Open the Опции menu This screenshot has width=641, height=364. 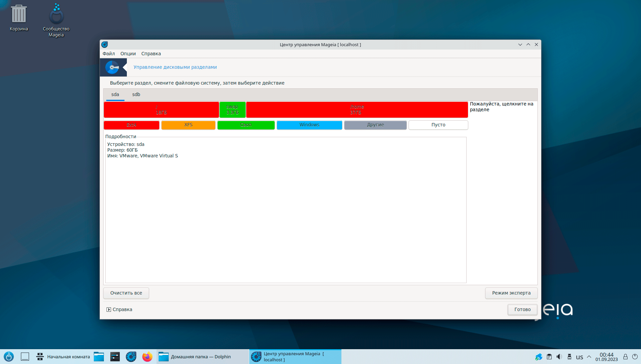[x=128, y=54]
